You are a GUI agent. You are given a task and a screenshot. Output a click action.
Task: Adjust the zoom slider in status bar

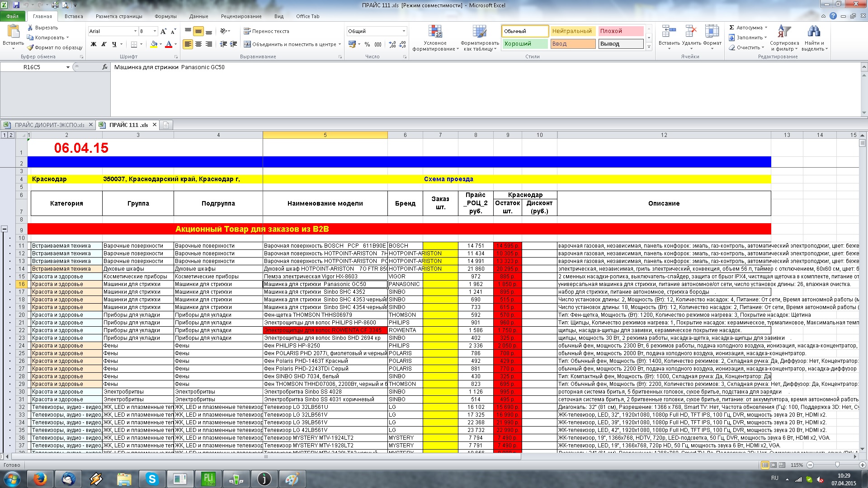[x=837, y=465]
